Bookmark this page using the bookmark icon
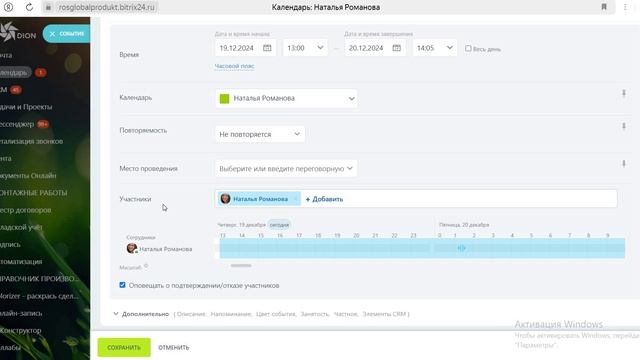640x360 pixels. click(604, 7)
